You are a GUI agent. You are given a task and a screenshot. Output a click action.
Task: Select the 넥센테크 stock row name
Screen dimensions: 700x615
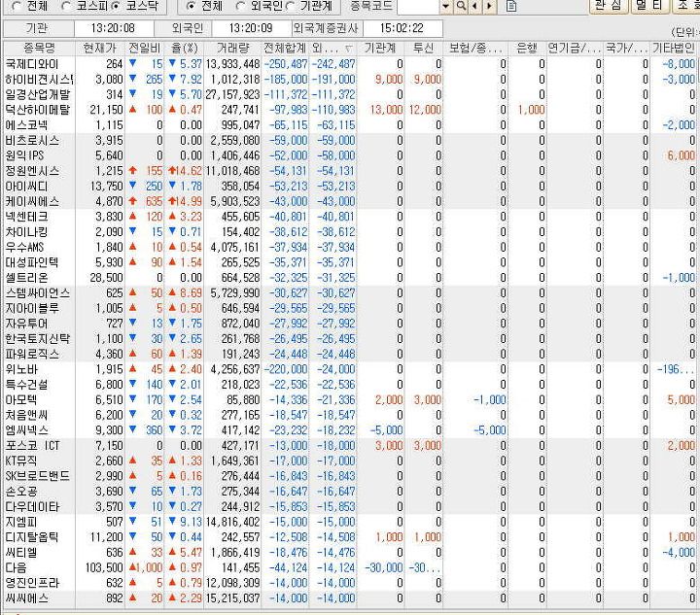26,217
